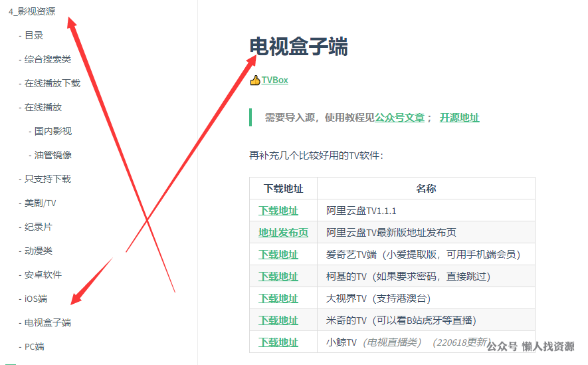Open 只支持下载 in the sidebar
The image size is (588, 365).
point(48,180)
